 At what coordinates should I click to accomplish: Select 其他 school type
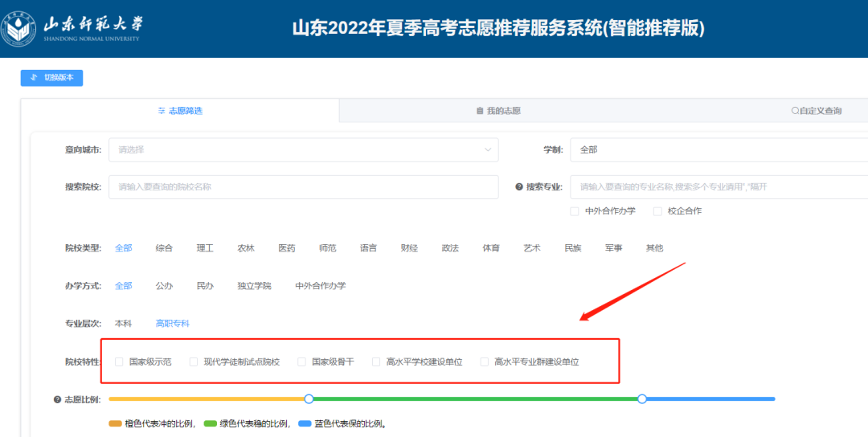(x=654, y=248)
